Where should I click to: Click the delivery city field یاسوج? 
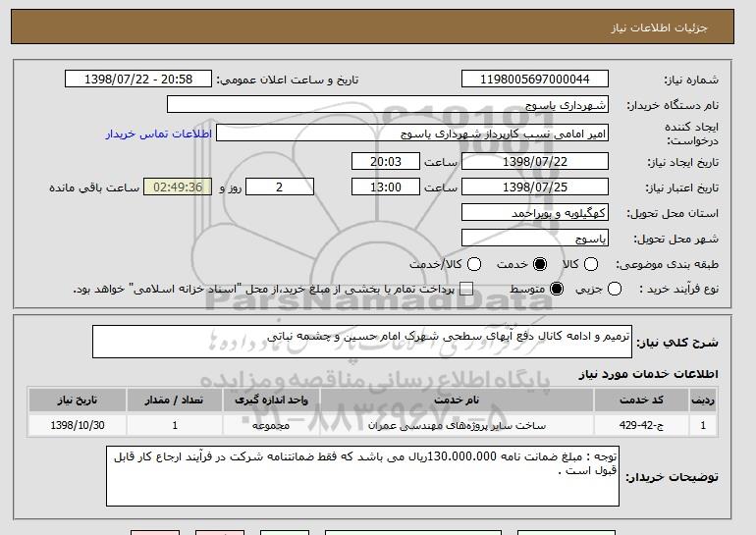pyautogui.click(x=535, y=239)
